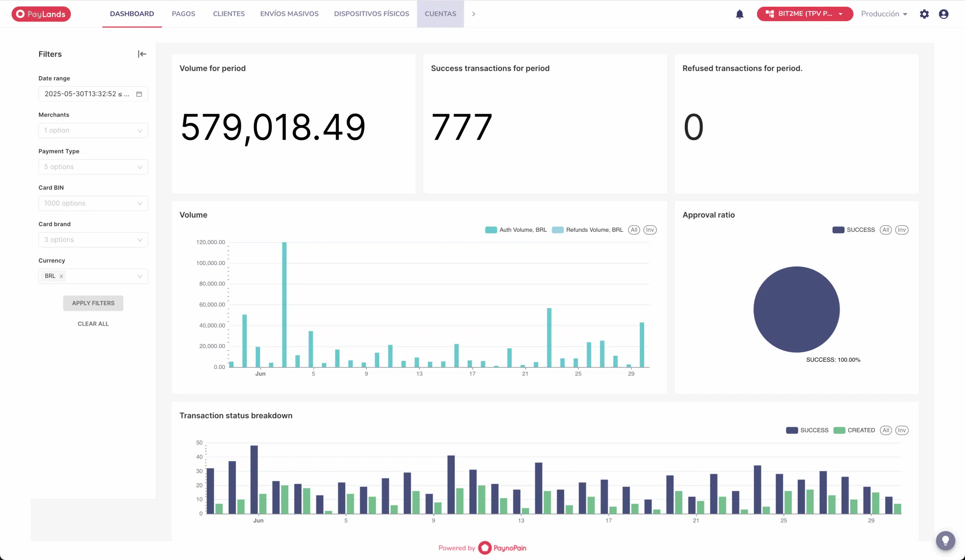Toggle the CREATED series in status breakdown
The image size is (965, 560).
pos(861,430)
